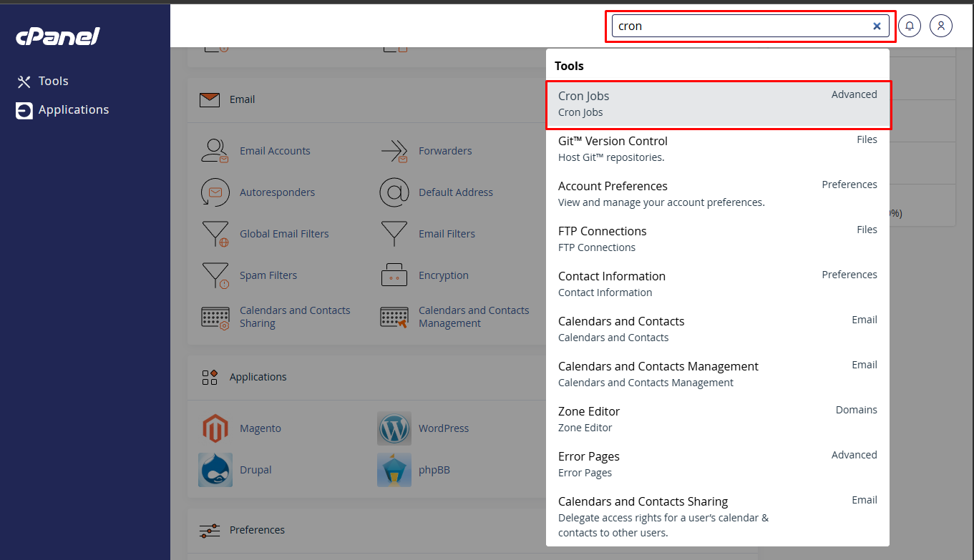This screenshot has width=974, height=560.
Task: Go to Applications in the sidebar
Action: [x=73, y=110]
